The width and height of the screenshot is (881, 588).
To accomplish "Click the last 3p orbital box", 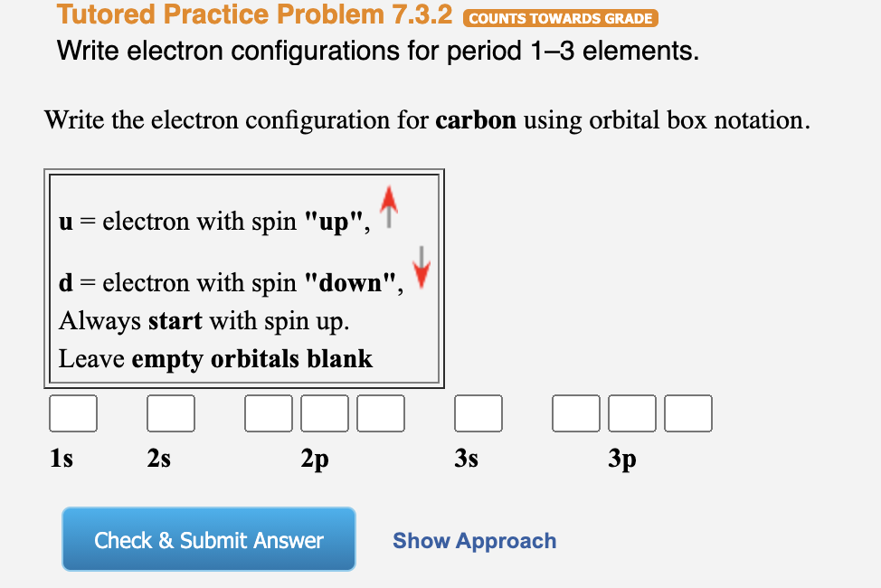I will 688,413.
